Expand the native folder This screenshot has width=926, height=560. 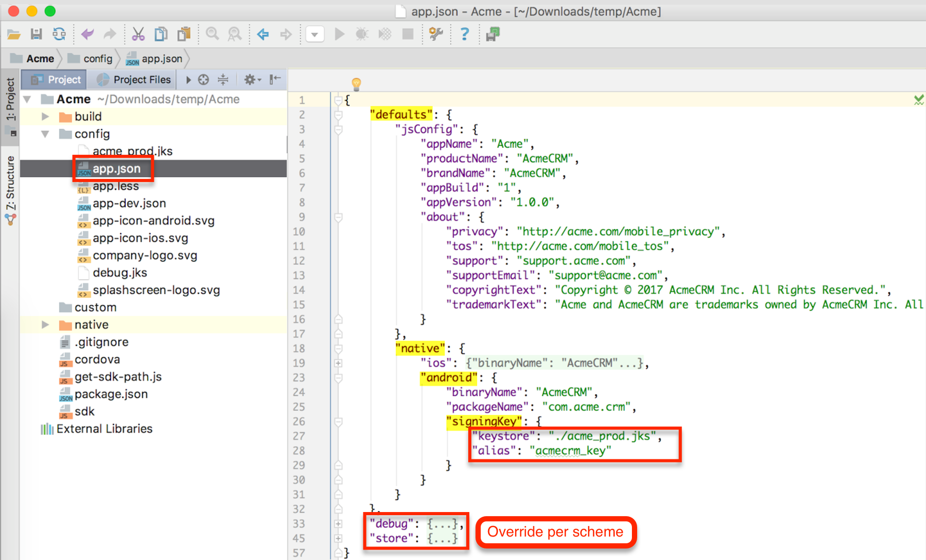(45, 324)
